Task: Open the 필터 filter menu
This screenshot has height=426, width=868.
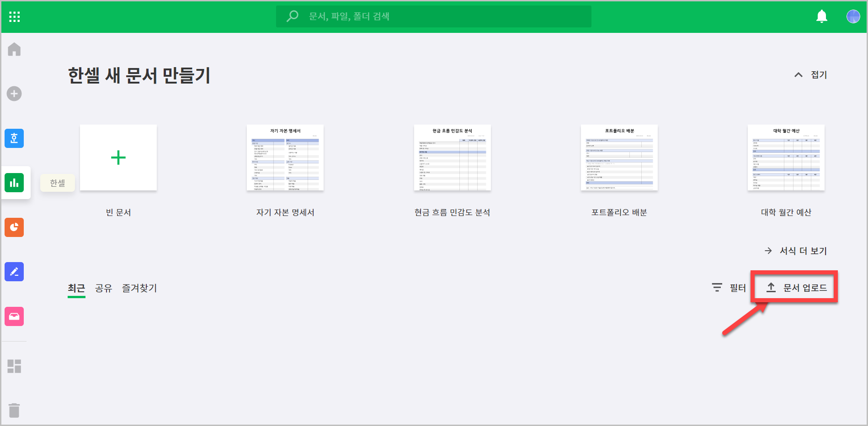Action: (x=738, y=288)
